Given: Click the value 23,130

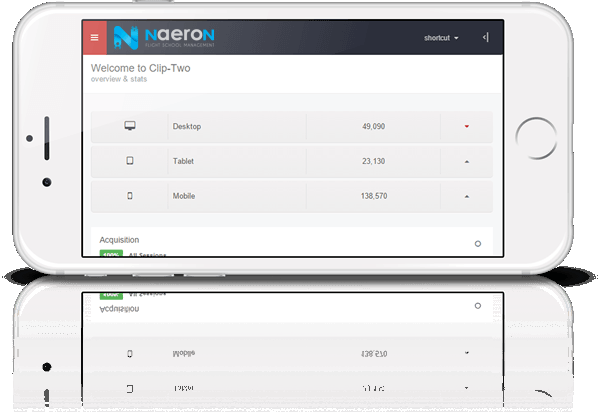Looking at the screenshot, I should [373, 161].
